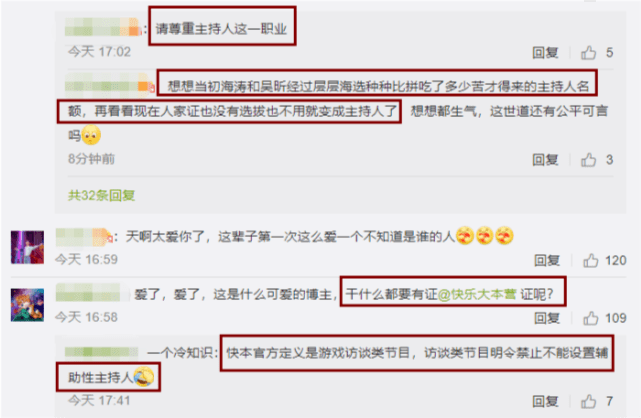This screenshot has width=641, height=418.
Task: Reply to the 16:59 comment
Action: click(x=547, y=260)
